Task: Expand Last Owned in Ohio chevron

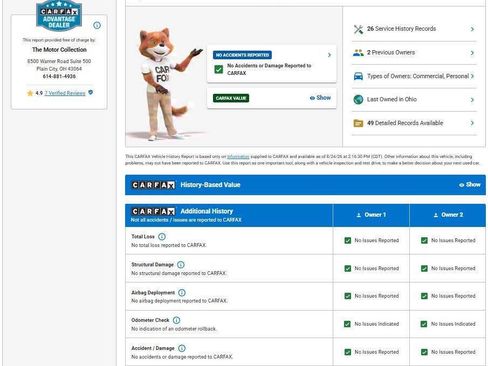Action: [472, 100]
